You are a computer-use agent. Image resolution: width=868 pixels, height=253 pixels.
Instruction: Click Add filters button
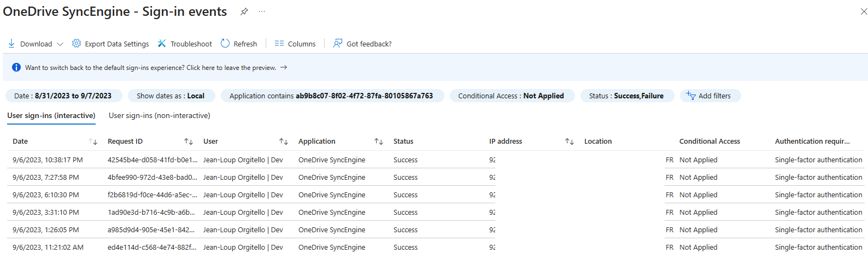[x=710, y=96]
